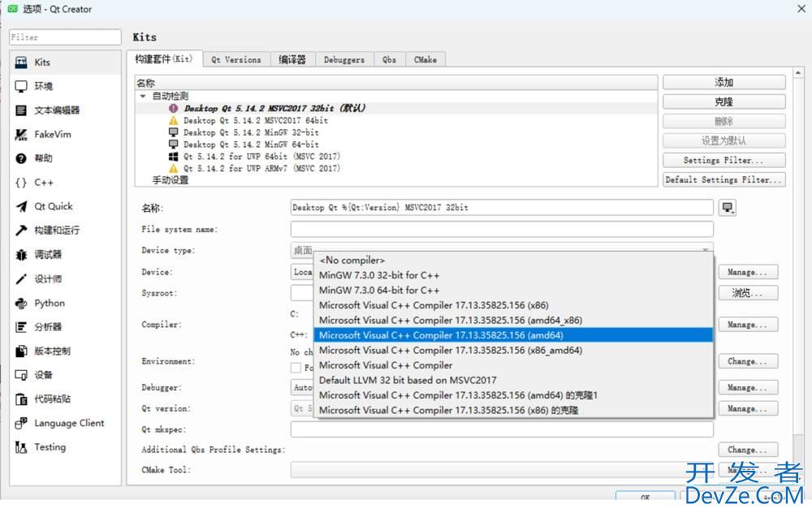Click the kit icon button beside the name field

(728, 208)
